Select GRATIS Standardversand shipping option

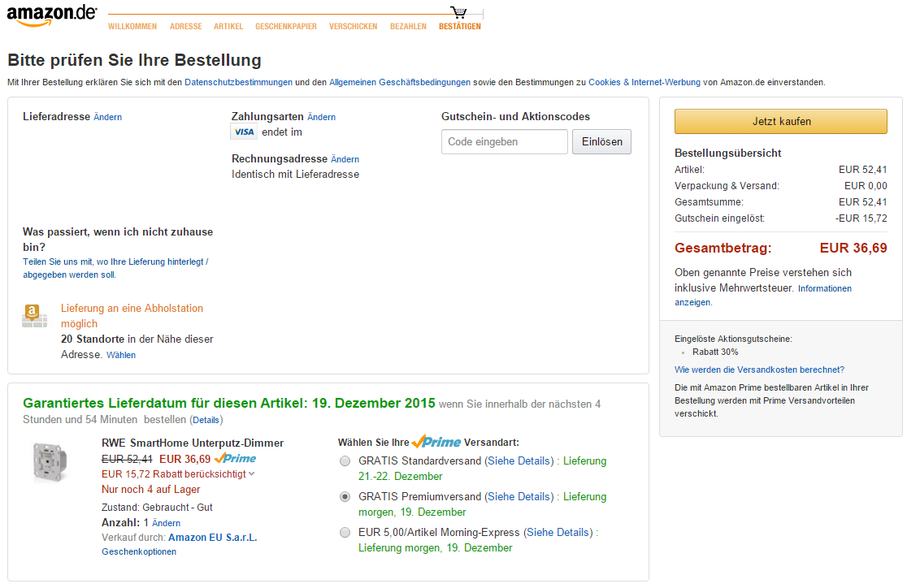click(x=345, y=460)
